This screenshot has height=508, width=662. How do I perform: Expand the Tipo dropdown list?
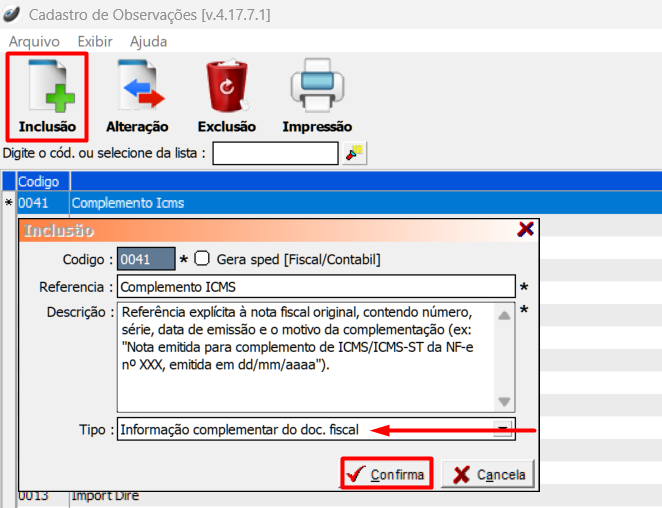(504, 430)
